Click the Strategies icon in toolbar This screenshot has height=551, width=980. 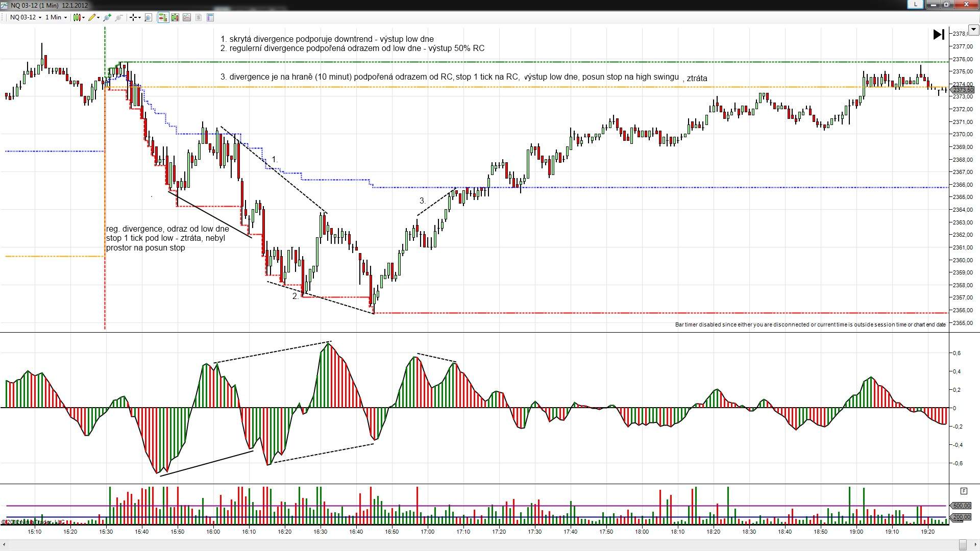[x=199, y=17]
